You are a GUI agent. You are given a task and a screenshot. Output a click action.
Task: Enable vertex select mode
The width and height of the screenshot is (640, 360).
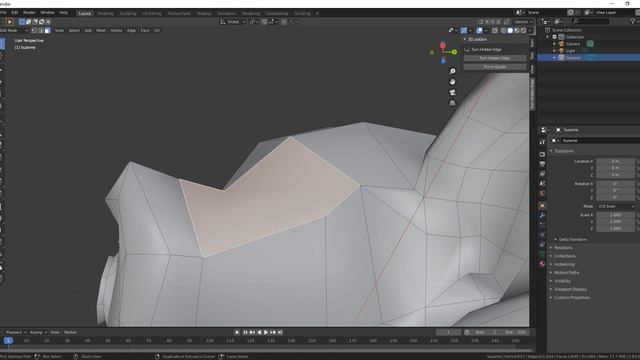34,31
